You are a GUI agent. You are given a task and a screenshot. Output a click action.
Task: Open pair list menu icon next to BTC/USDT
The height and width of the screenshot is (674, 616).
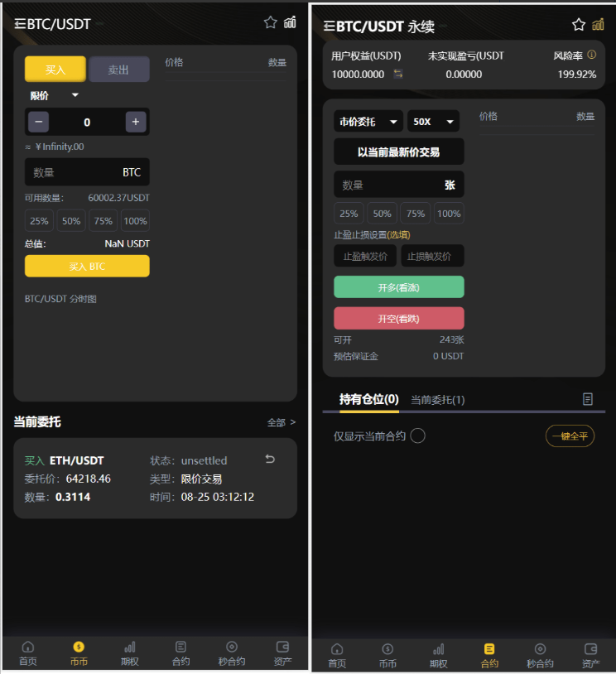(x=20, y=24)
